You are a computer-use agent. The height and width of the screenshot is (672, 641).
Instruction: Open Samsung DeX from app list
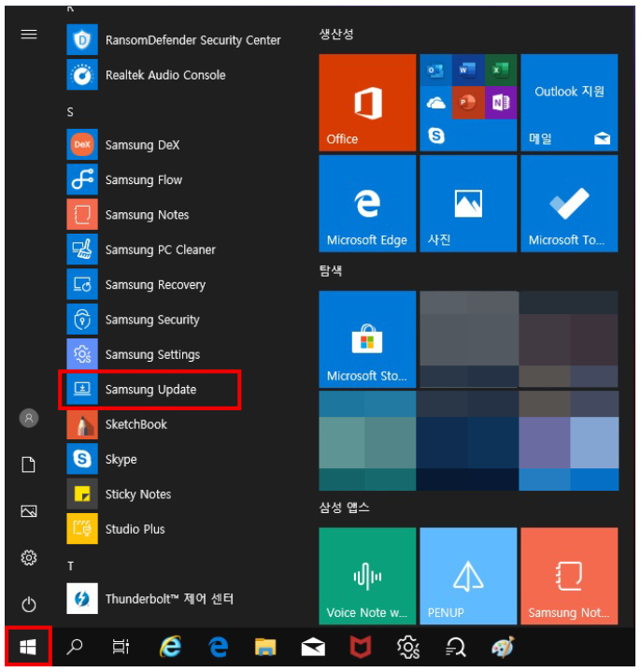pyautogui.click(x=123, y=145)
